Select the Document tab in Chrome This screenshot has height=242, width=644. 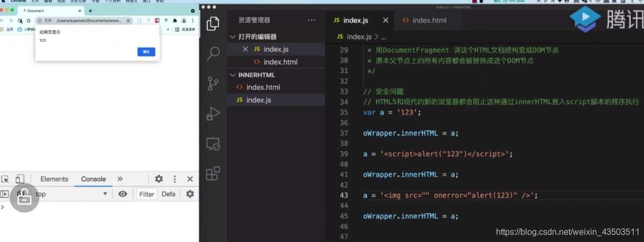click(x=51, y=11)
